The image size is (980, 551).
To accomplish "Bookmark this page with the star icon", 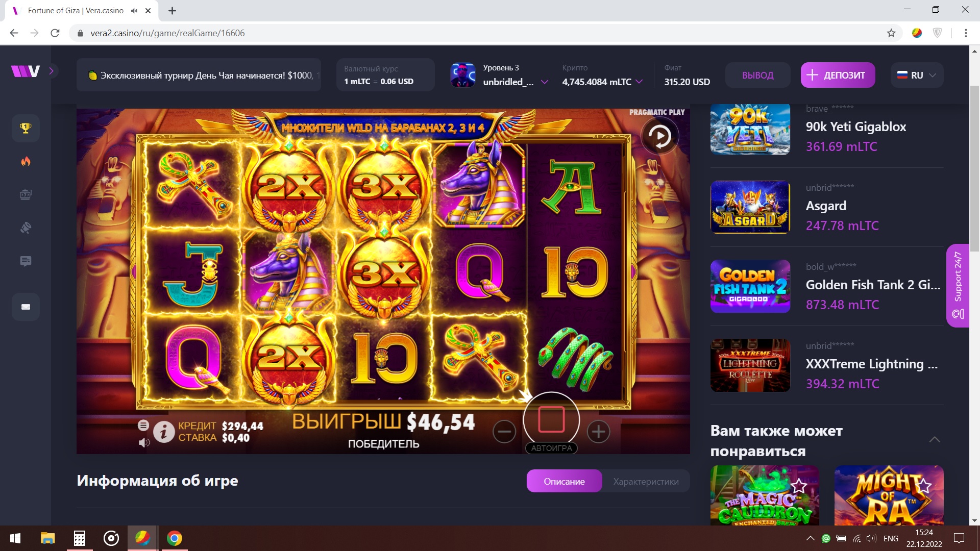I will [x=891, y=33].
